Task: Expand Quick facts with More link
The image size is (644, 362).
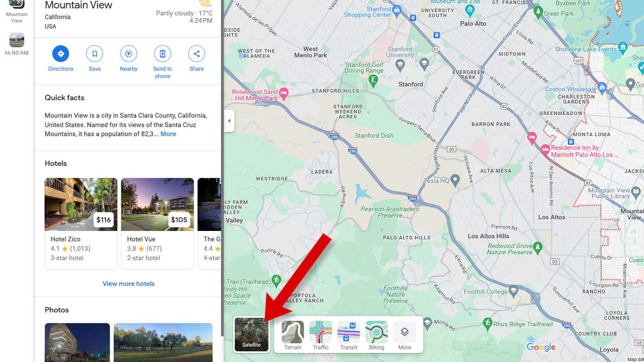Action: 168,134
